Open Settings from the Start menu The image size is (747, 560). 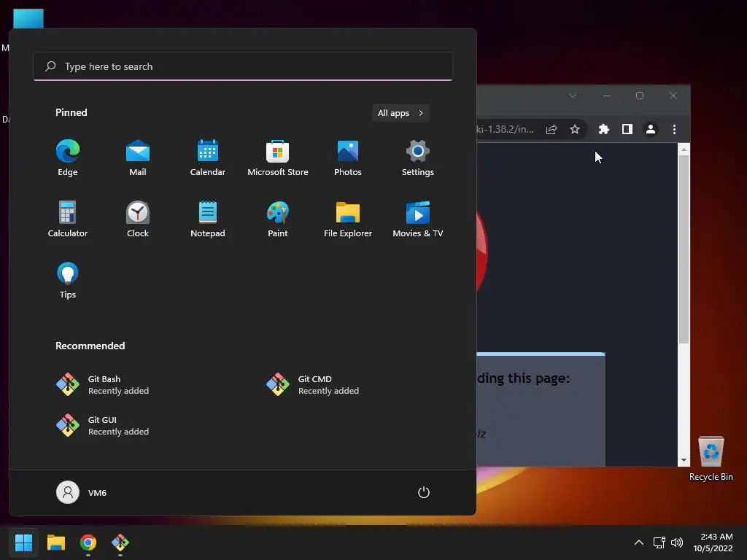(x=418, y=158)
